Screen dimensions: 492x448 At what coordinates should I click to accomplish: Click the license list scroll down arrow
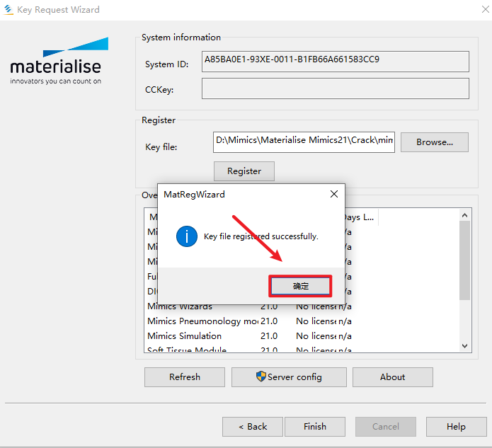coord(465,345)
